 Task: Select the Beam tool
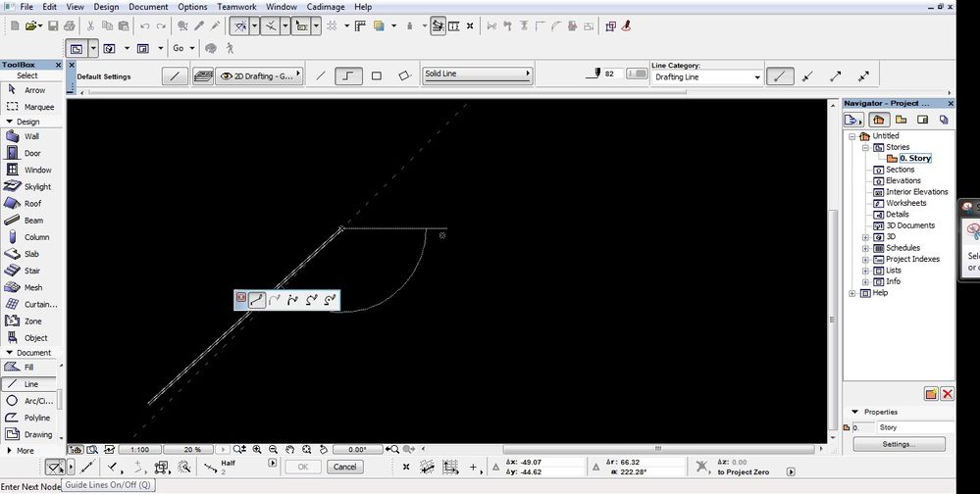point(31,221)
